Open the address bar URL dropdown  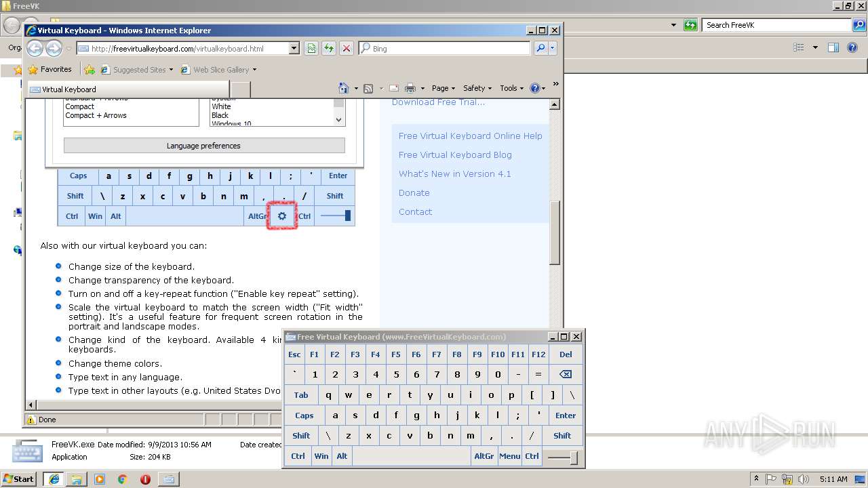[294, 48]
